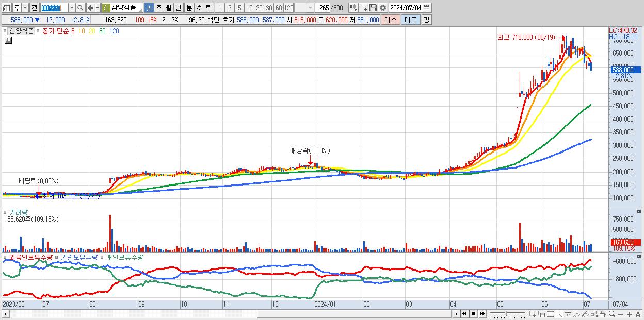Click the data grid icon below 삼양식품 label
Screen dimensions: 644x320
click(8, 40)
